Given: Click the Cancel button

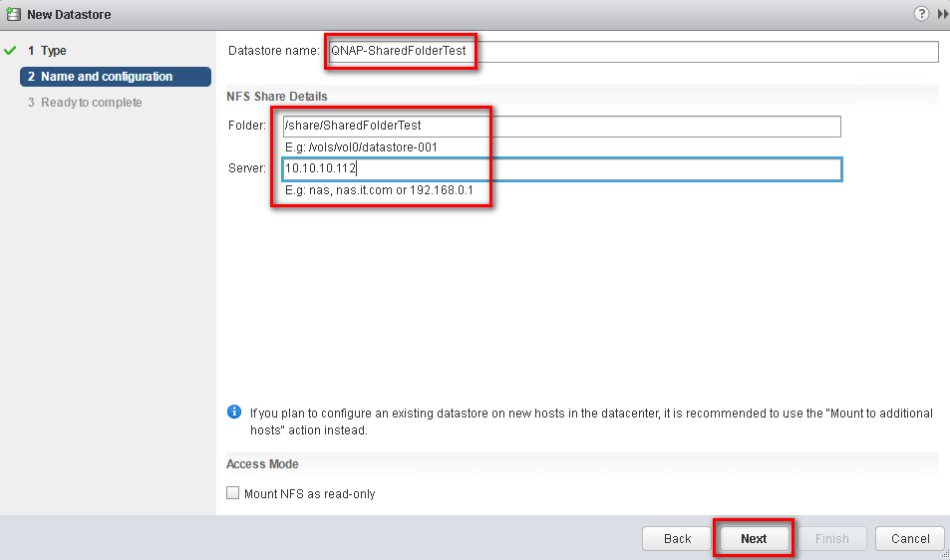Looking at the screenshot, I should pos(910,538).
